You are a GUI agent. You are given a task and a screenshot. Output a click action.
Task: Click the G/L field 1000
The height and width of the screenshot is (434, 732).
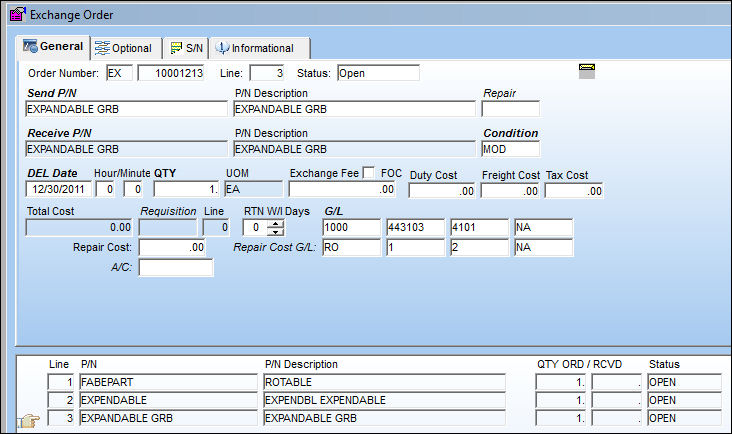pos(352,228)
